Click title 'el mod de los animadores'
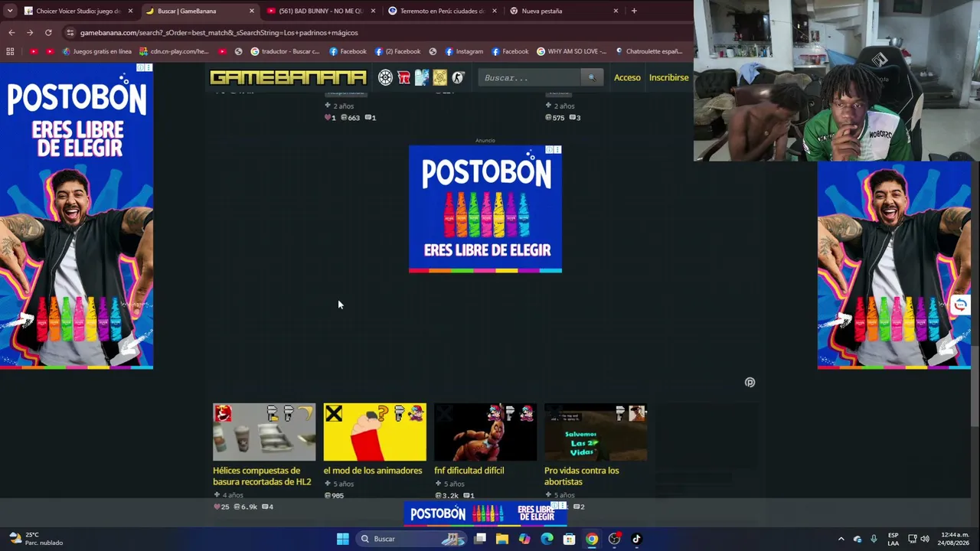This screenshot has width=980, height=551. click(x=373, y=471)
